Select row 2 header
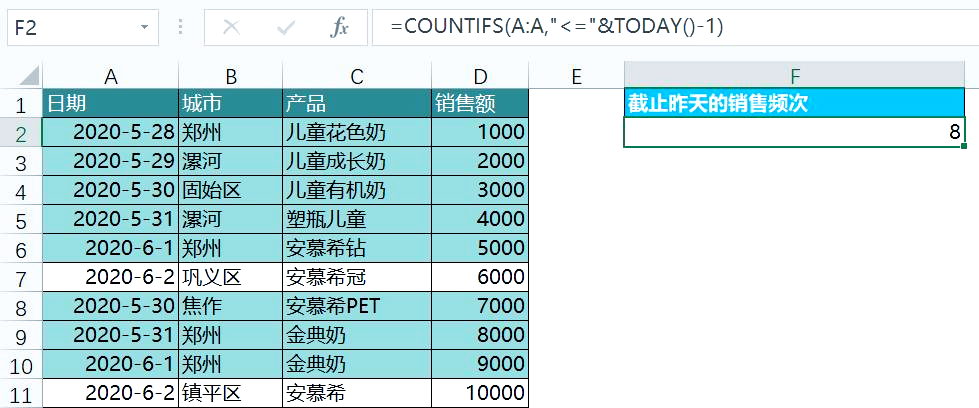Viewport: 979px width, 408px height. [x=21, y=132]
